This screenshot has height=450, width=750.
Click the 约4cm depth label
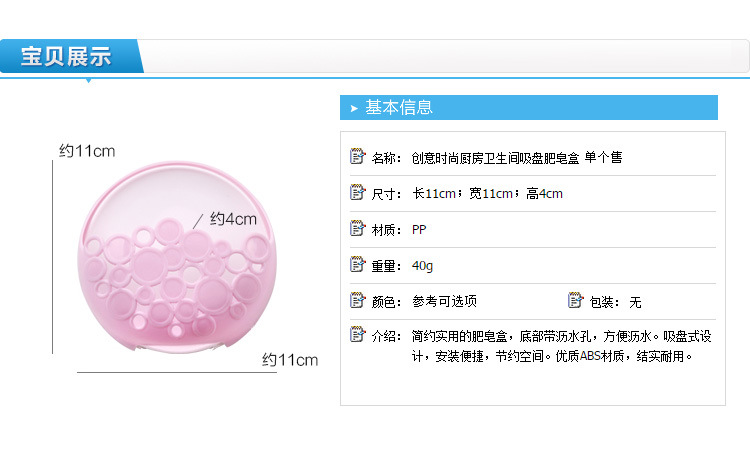point(234,219)
